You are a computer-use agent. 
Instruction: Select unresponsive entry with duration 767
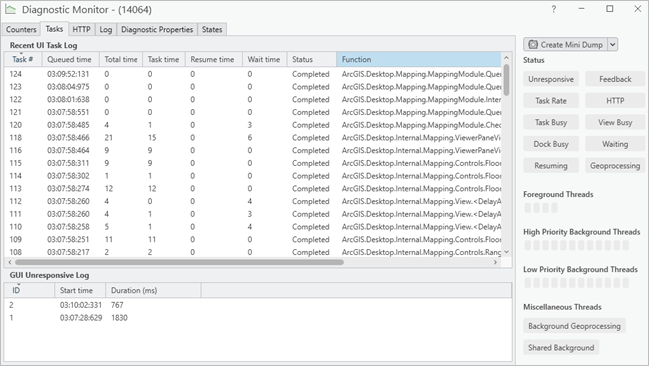click(258, 305)
